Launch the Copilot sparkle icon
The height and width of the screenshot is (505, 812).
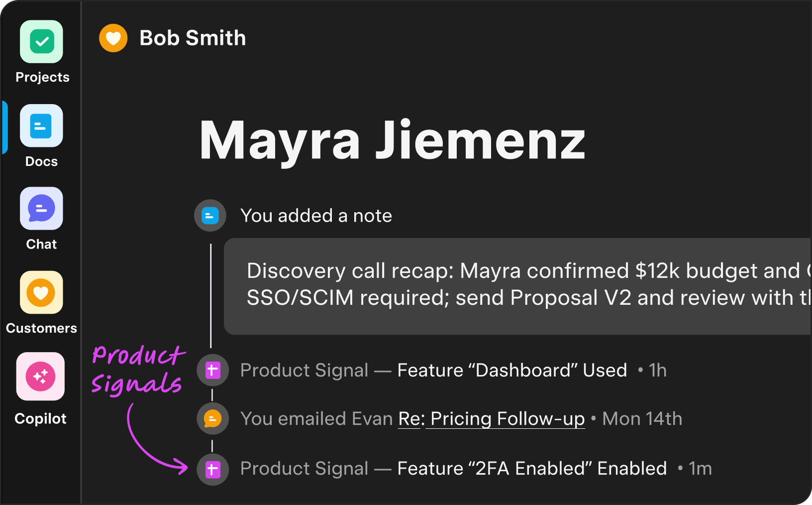[41, 377]
